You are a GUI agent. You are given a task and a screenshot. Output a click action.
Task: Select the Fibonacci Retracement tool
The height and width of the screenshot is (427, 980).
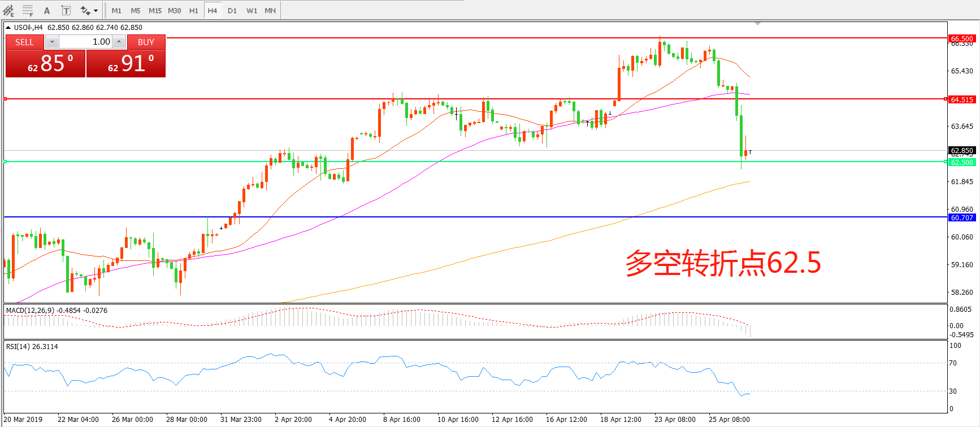(28, 10)
